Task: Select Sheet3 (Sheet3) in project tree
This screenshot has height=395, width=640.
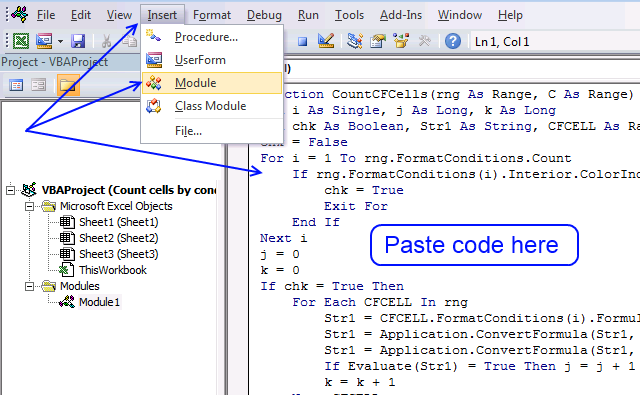Action: pos(118,254)
